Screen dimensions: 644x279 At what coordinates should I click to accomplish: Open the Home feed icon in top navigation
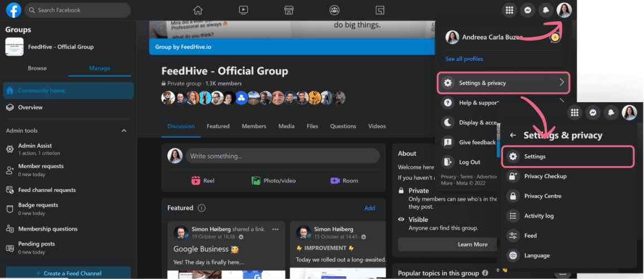point(198,10)
